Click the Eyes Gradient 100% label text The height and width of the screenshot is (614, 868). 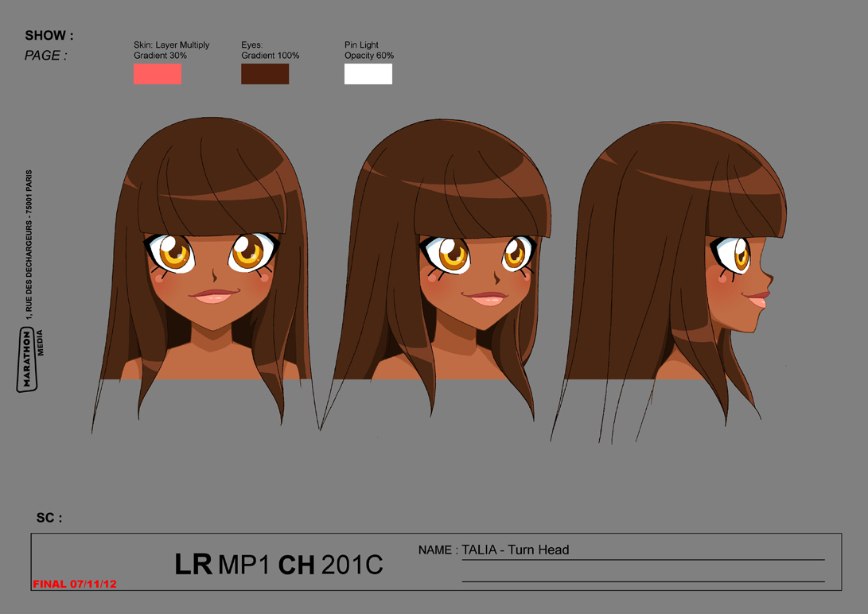pos(270,50)
